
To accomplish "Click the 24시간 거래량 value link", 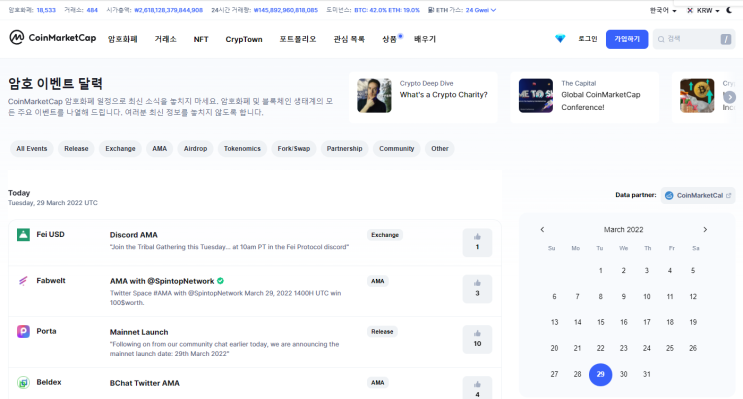I will tap(286, 10).
